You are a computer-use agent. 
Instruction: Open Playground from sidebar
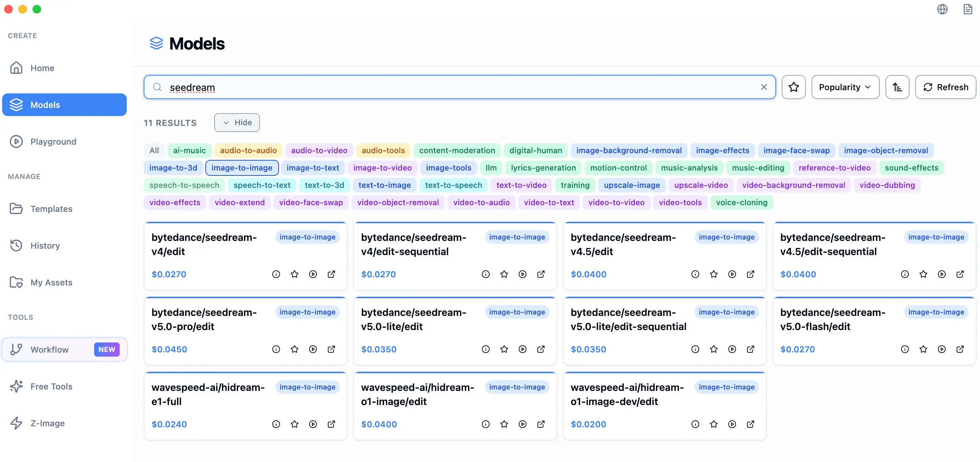pos(64,142)
